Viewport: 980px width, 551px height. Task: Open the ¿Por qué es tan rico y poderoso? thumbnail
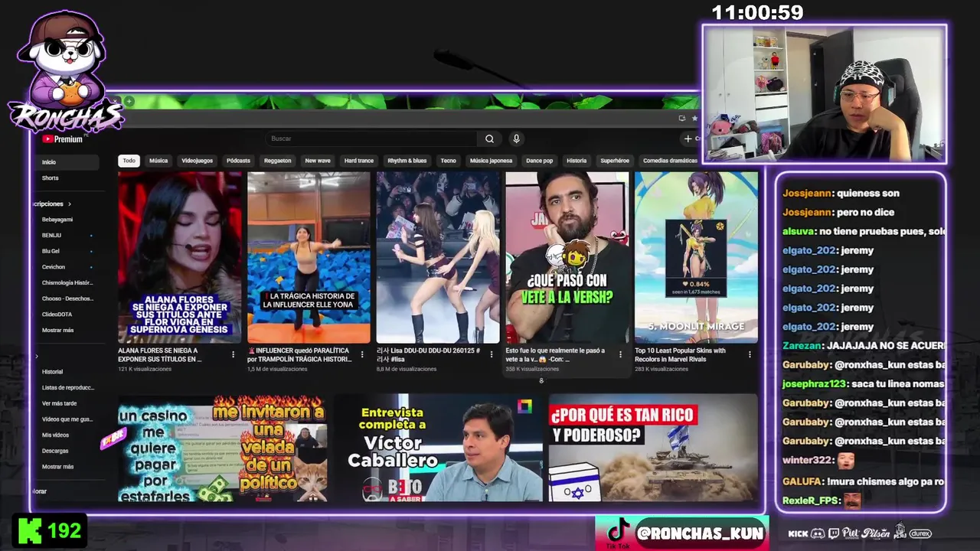click(x=653, y=448)
